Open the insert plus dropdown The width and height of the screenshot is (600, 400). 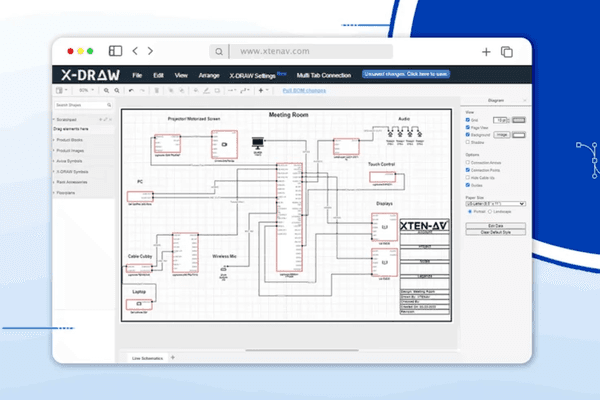(263, 91)
